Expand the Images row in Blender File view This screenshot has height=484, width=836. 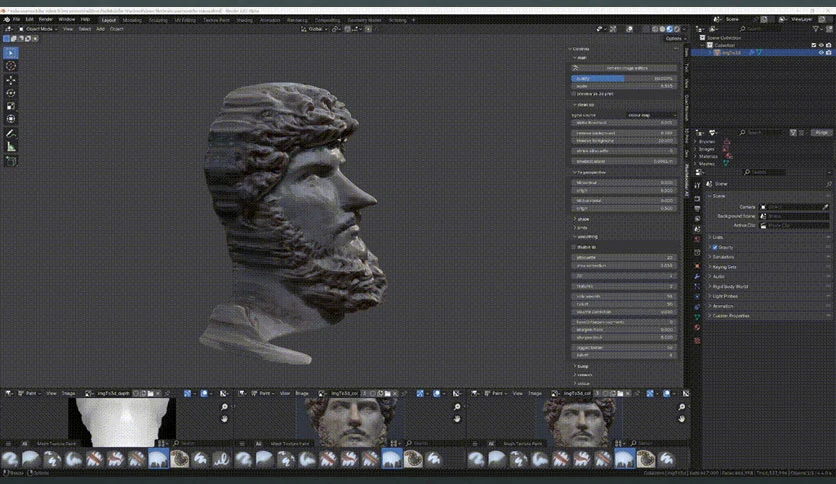click(695, 149)
